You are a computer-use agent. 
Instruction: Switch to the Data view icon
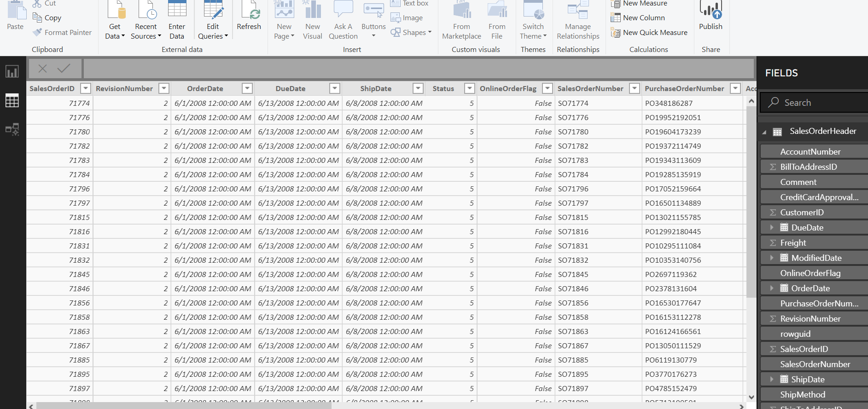point(12,100)
